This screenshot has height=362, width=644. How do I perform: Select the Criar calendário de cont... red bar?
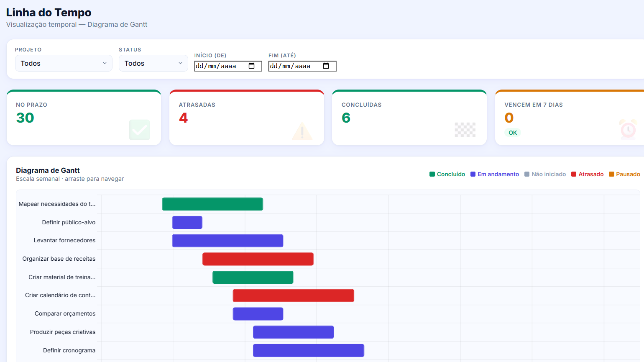294,295
